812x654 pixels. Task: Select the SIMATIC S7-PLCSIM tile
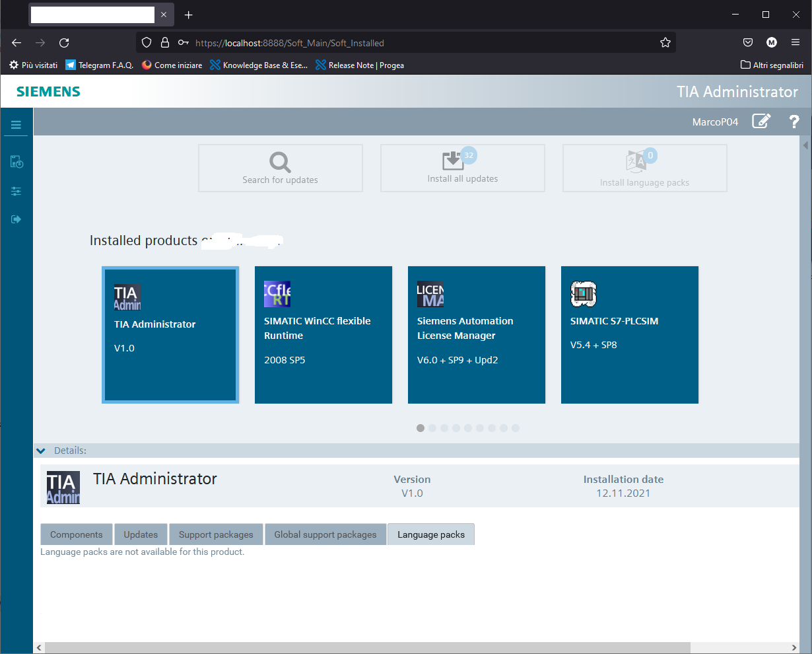[x=630, y=334]
